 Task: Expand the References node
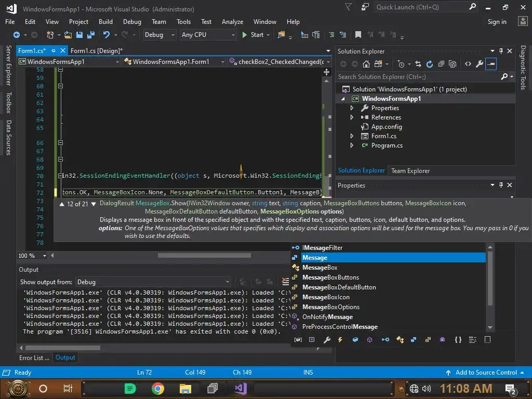[x=352, y=117]
